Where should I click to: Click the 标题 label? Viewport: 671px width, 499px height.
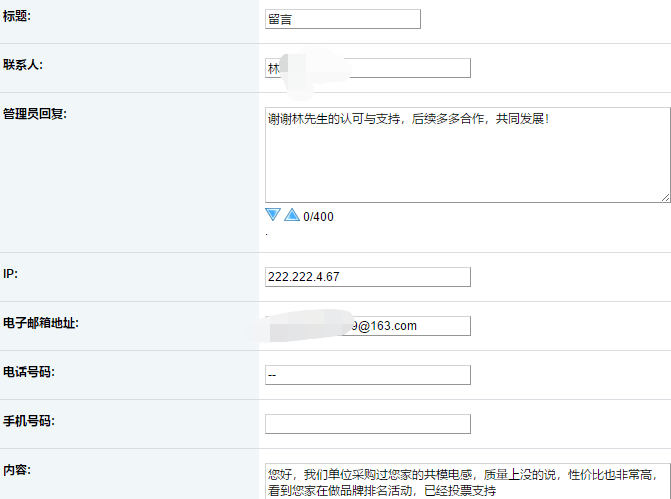coord(17,15)
